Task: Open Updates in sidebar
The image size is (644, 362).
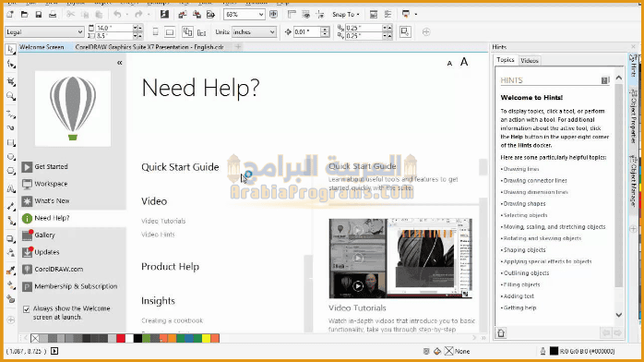Action: point(47,252)
